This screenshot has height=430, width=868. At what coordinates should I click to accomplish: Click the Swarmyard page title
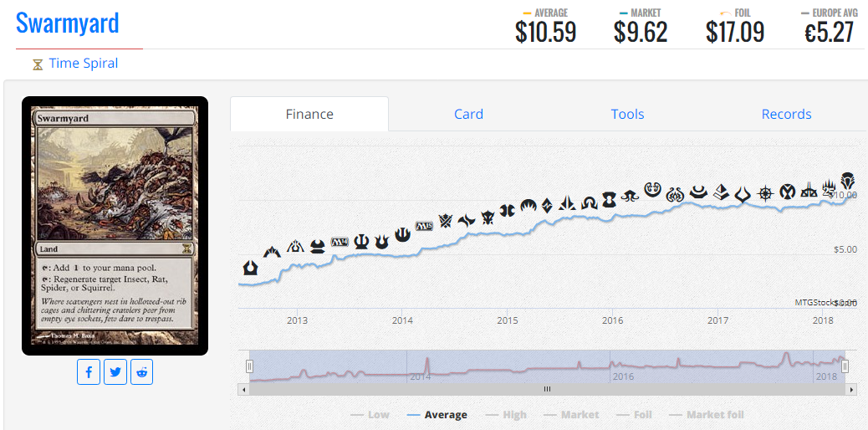click(68, 23)
